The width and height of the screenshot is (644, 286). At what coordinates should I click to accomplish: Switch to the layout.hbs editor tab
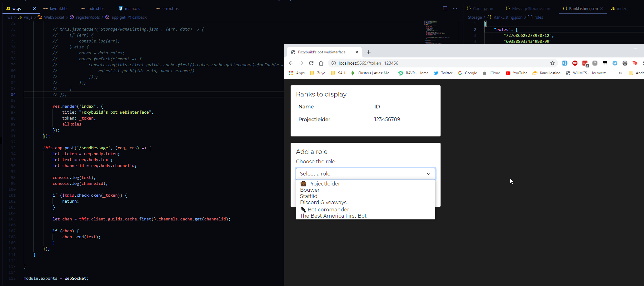coord(59,8)
